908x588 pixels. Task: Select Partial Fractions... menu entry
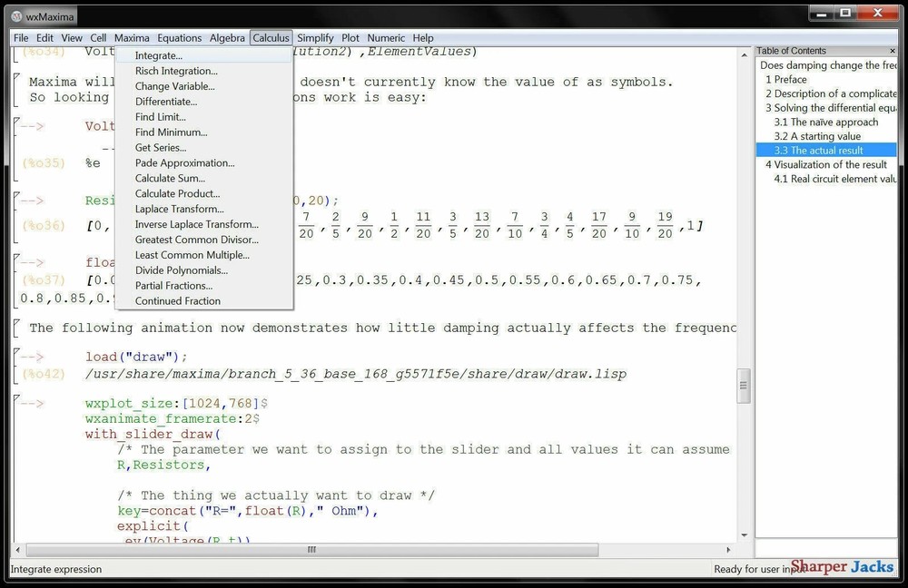point(203,285)
